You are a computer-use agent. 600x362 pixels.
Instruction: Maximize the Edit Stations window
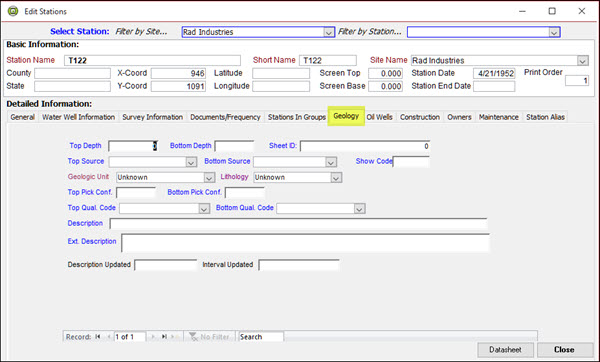(552, 11)
